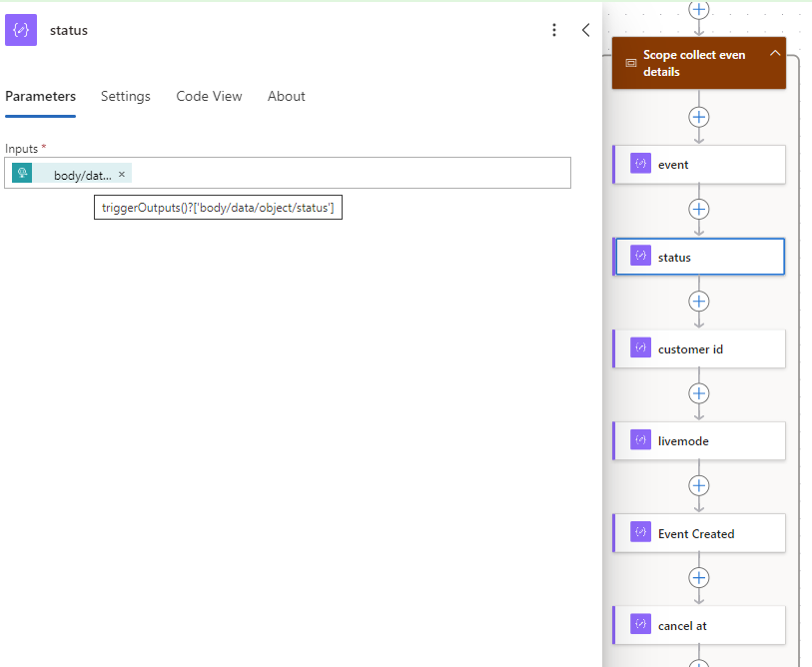Select the Event Created action icon
The height and width of the screenshot is (667, 812).
pyautogui.click(x=640, y=532)
